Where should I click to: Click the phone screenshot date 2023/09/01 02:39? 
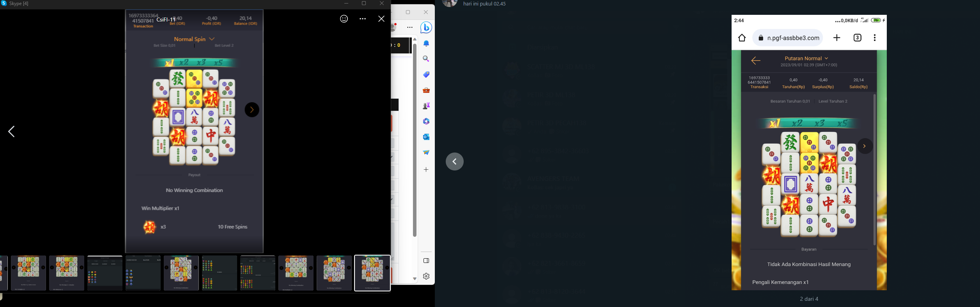809,65
